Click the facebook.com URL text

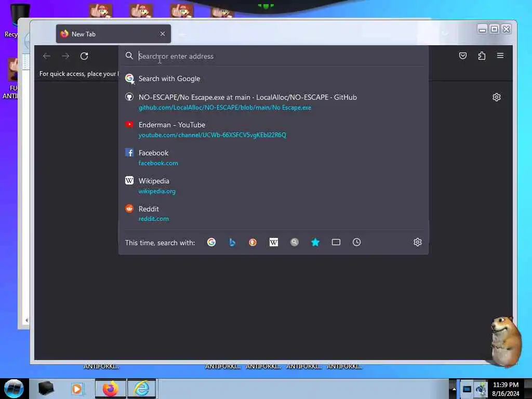[158, 163]
